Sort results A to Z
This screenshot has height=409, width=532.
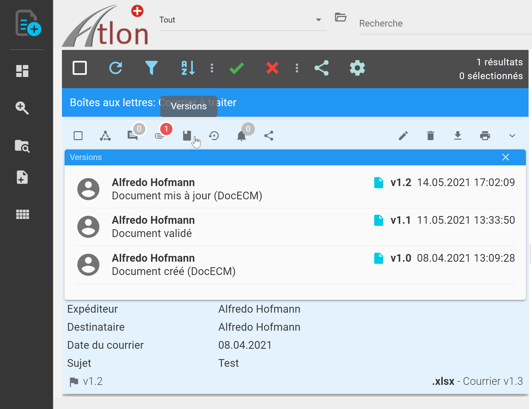click(x=188, y=68)
